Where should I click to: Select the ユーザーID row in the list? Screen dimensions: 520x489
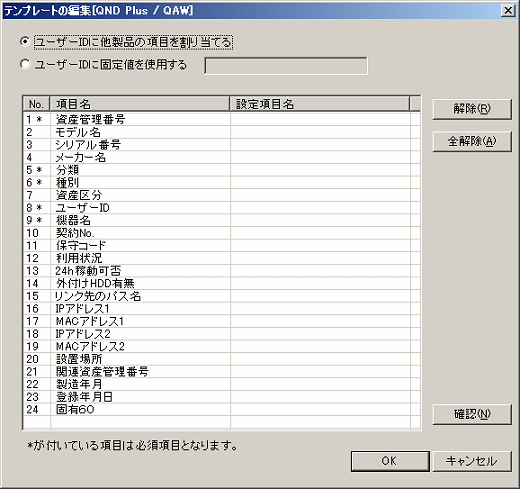[x=217, y=208]
